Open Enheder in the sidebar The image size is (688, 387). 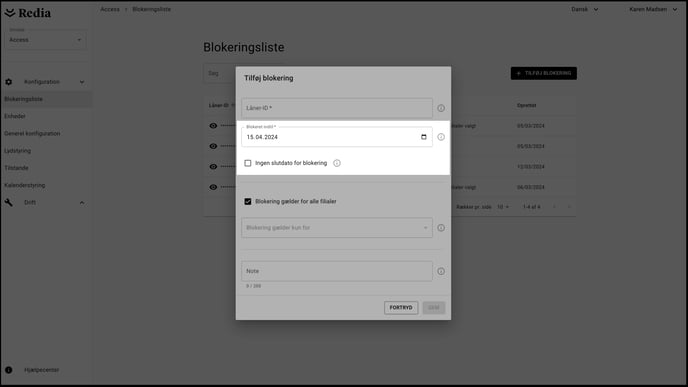coord(15,116)
